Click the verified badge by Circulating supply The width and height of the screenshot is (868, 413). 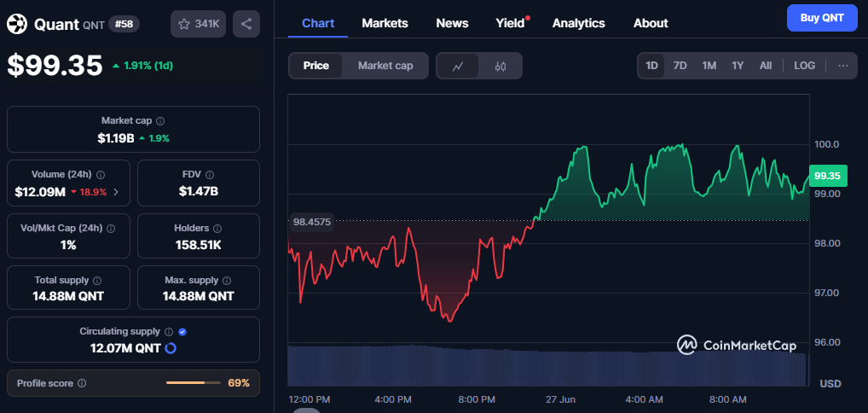pyautogui.click(x=182, y=331)
